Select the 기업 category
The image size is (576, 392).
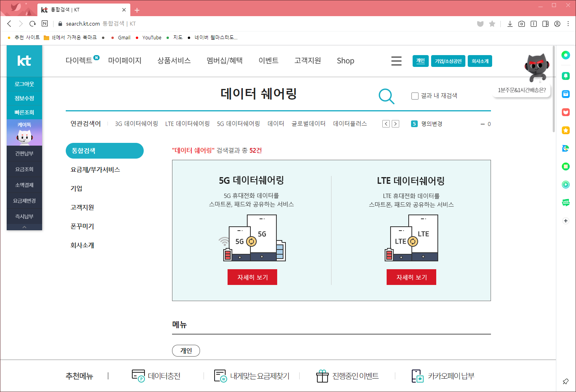coord(76,189)
